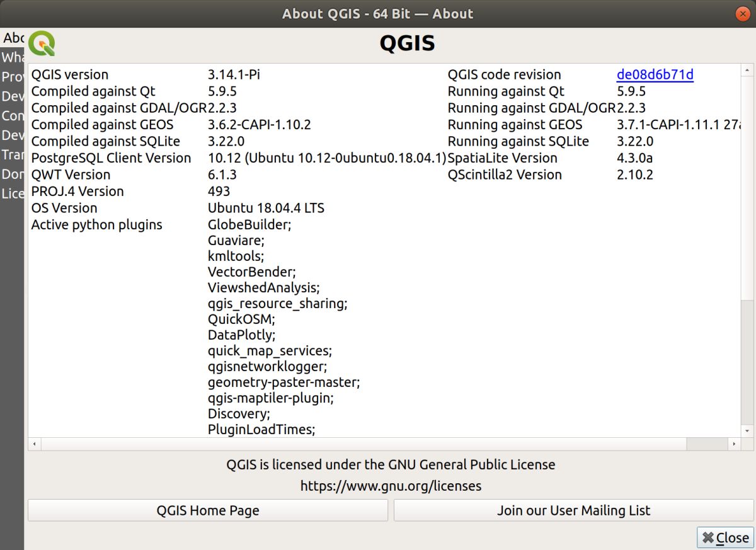Click the ViewshedAnalysis plugin entry
The height and width of the screenshot is (550, 756).
point(264,288)
